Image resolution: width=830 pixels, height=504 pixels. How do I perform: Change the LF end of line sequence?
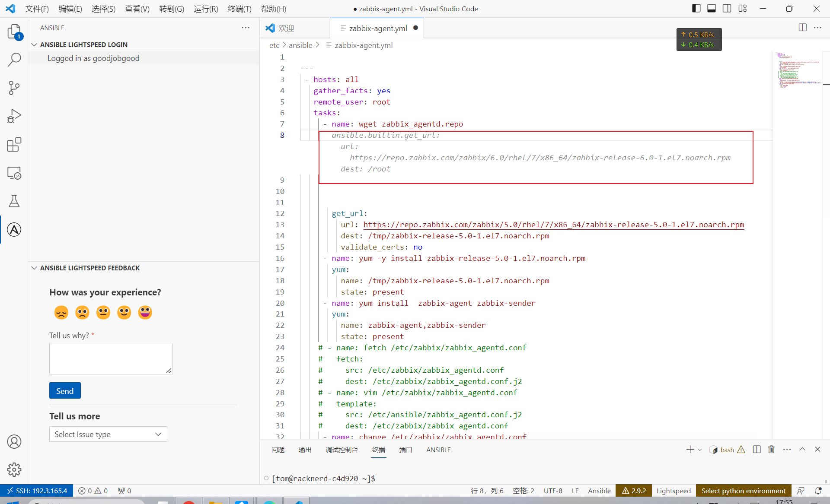tap(575, 491)
